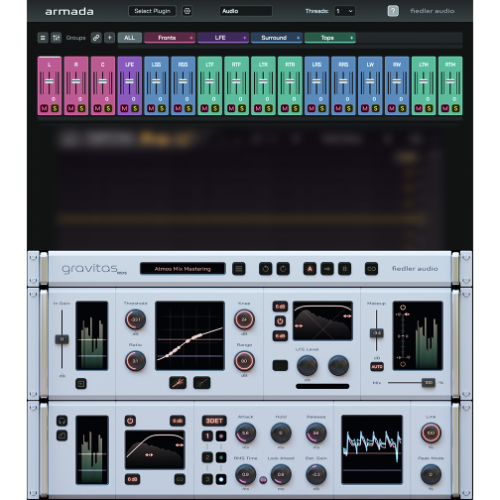The width and height of the screenshot is (500, 500).
Task: Select state A in Gravitas header
Action: pos(310,269)
